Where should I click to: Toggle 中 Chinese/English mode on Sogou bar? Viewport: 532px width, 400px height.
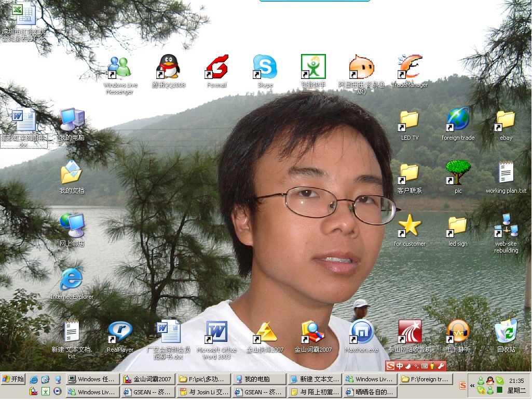pos(400,366)
